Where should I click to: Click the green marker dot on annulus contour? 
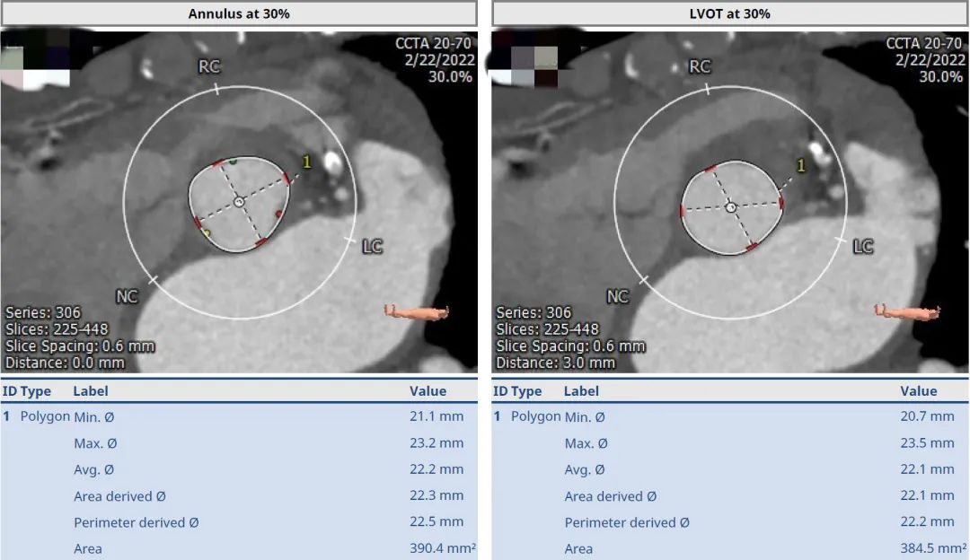[234, 162]
